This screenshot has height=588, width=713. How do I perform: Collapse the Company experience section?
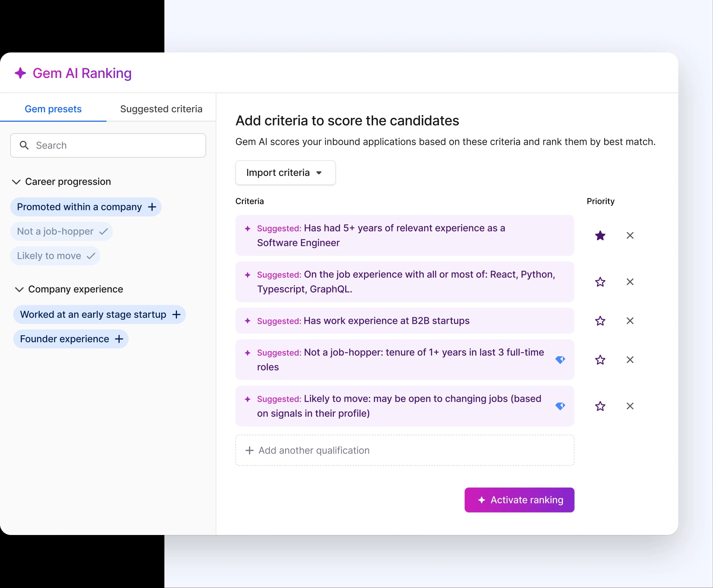pyautogui.click(x=19, y=289)
